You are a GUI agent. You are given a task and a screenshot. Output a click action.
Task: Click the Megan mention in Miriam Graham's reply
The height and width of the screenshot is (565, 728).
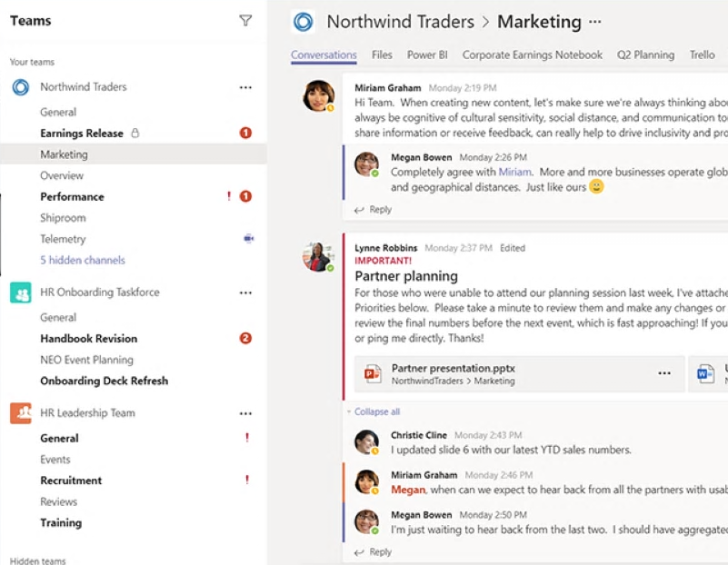coord(408,490)
